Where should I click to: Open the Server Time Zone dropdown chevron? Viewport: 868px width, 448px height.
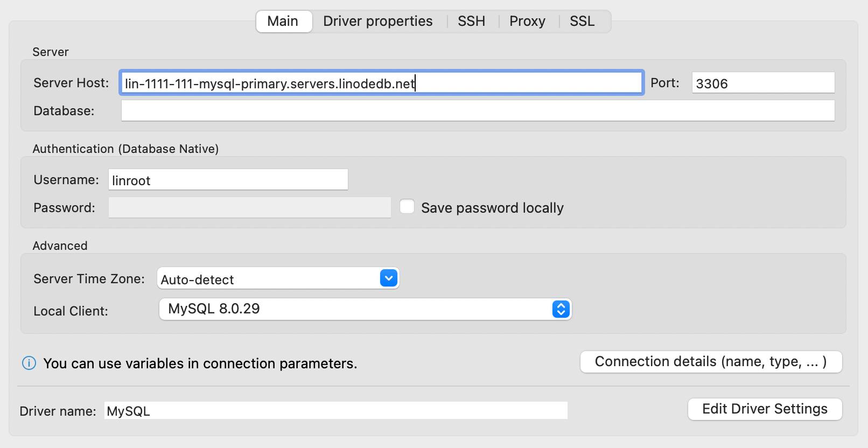click(388, 278)
